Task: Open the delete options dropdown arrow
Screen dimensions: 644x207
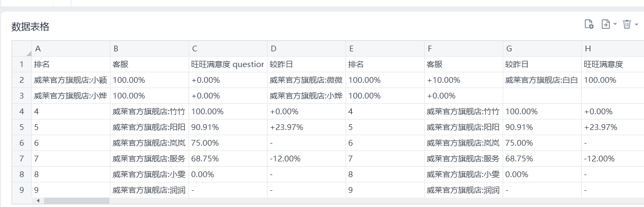Action: 636,25
